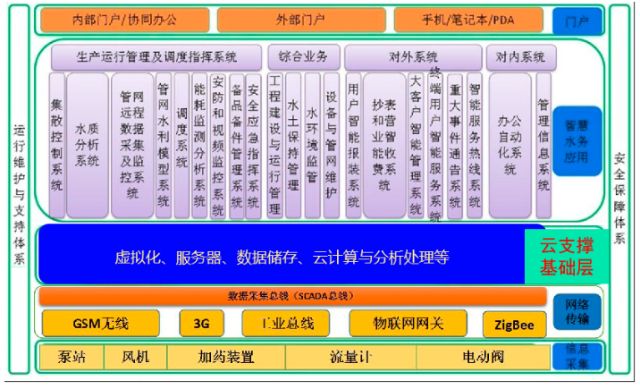Click the 内部门户/协同办公 orange box
Image resolution: width=640 pixels, height=389 pixels.
[125, 20]
